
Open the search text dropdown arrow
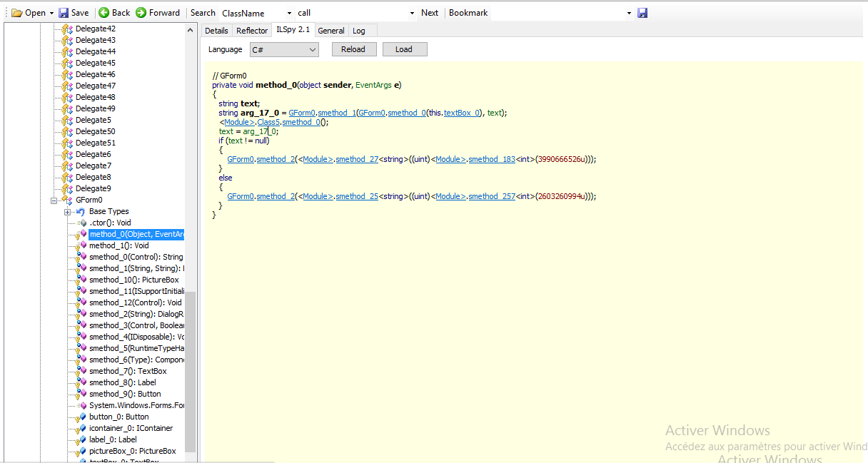pyautogui.click(x=412, y=13)
